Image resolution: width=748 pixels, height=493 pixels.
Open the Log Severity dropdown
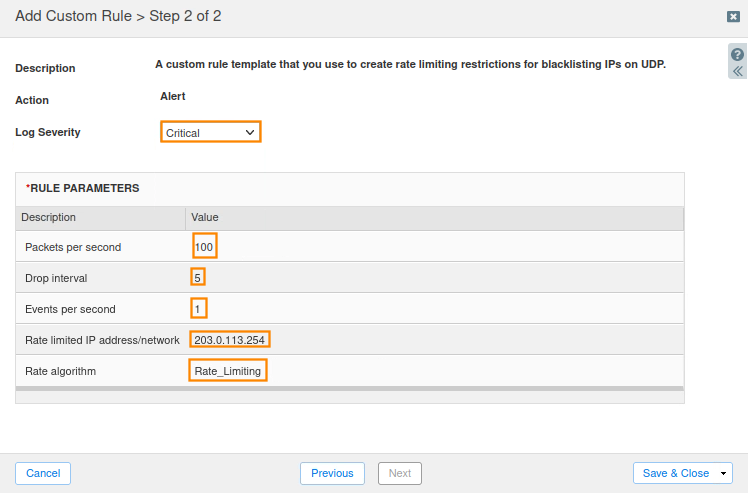pos(211,132)
